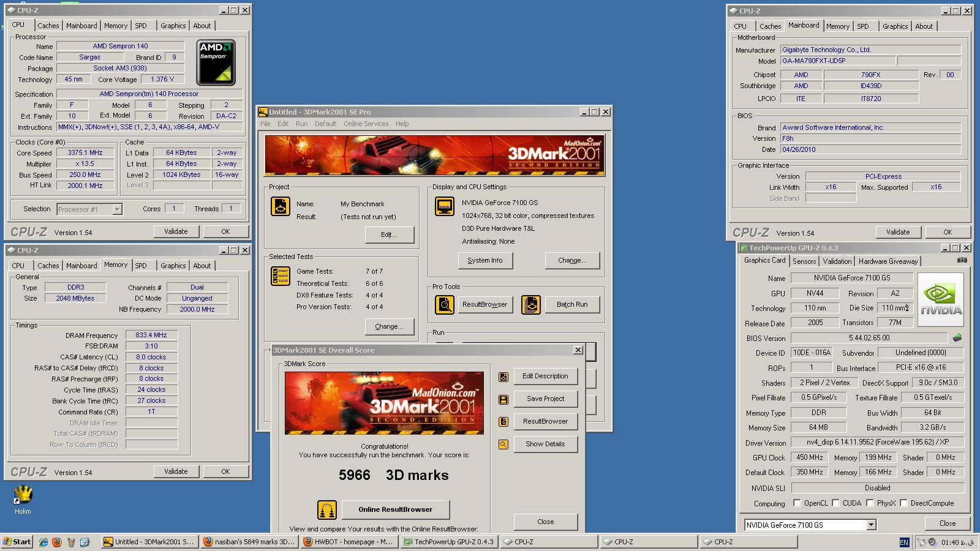Image resolution: width=980 pixels, height=551 pixels.
Task: Click the Online ResultBrowser button
Action: (x=395, y=509)
